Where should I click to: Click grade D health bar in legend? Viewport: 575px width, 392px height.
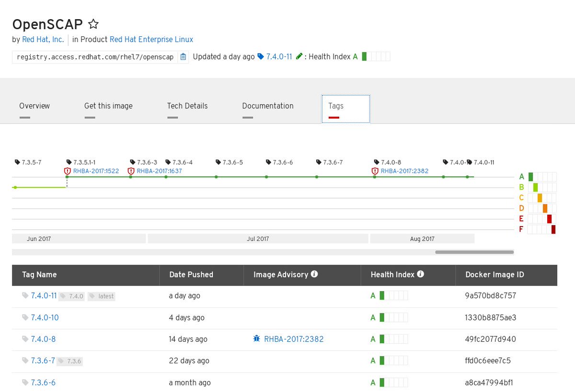click(x=542, y=208)
